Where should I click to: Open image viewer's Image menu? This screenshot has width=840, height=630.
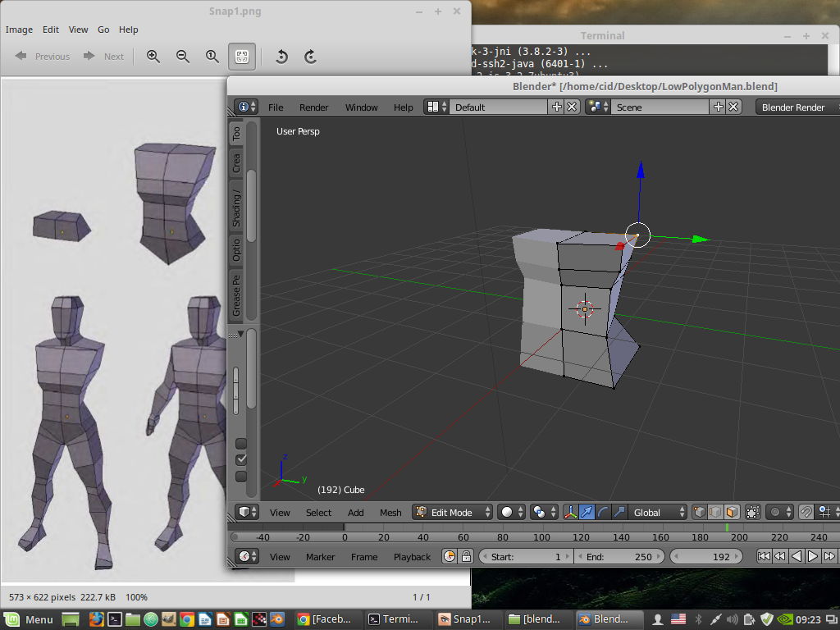point(19,30)
